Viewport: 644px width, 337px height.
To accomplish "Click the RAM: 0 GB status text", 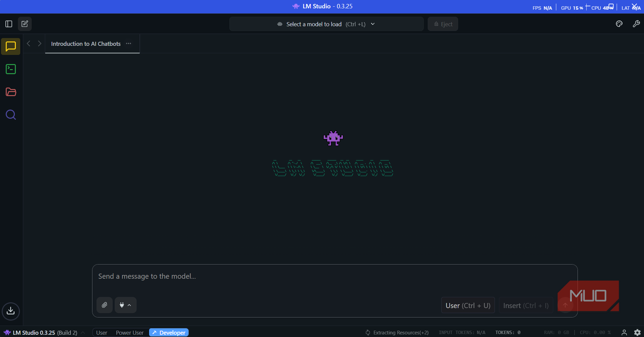I will [556, 332].
